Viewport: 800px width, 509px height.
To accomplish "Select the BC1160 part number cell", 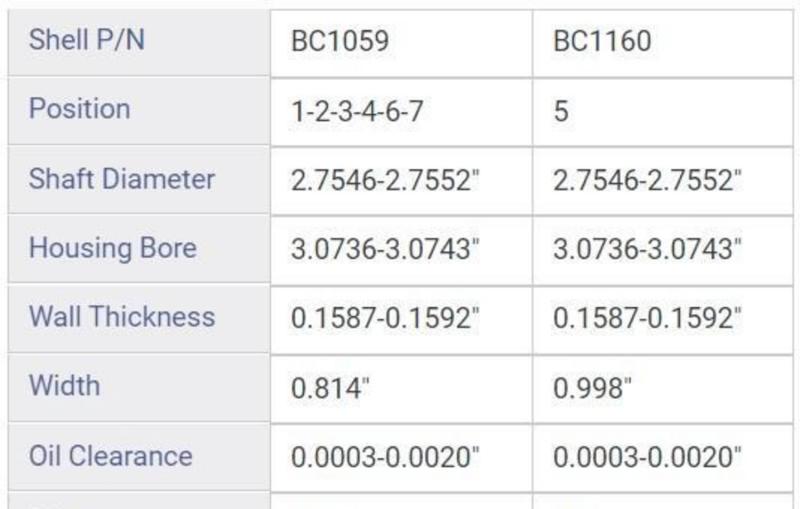I will [602, 41].
